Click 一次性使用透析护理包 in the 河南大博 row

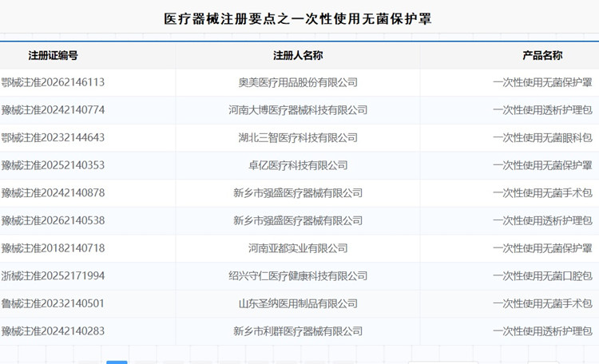click(542, 110)
